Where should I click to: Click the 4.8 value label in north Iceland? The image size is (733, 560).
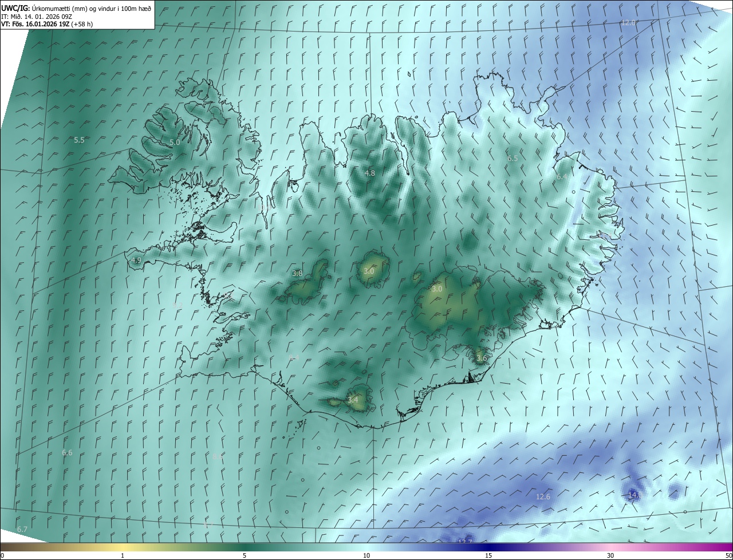pyautogui.click(x=370, y=173)
